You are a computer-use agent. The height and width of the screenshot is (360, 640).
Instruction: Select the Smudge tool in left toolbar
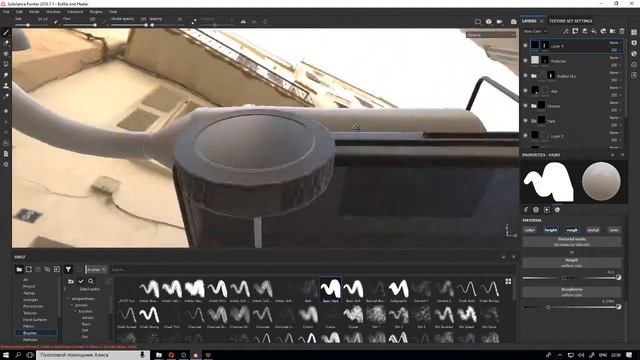tap(6, 75)
